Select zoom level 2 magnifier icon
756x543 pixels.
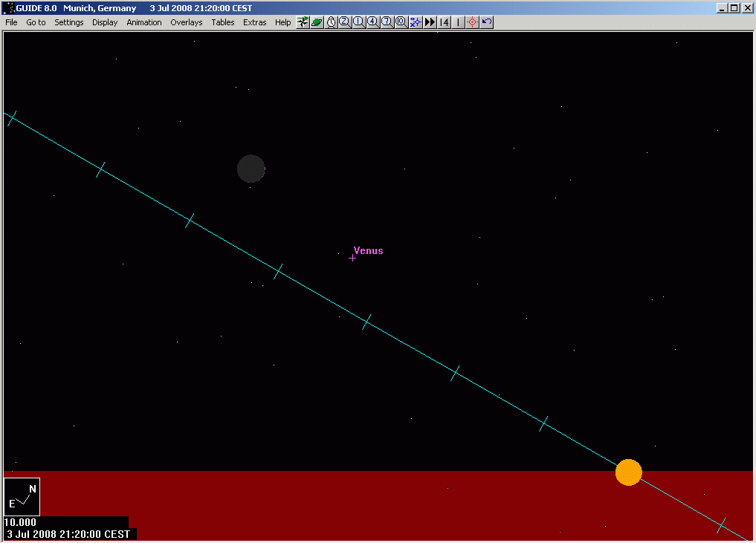pos(345,22)
